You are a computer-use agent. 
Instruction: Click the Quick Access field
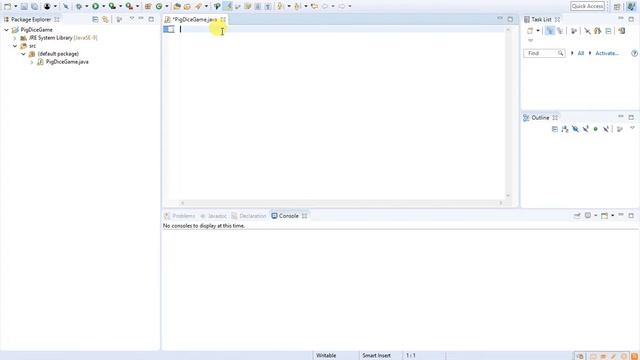tap(587, 6)
